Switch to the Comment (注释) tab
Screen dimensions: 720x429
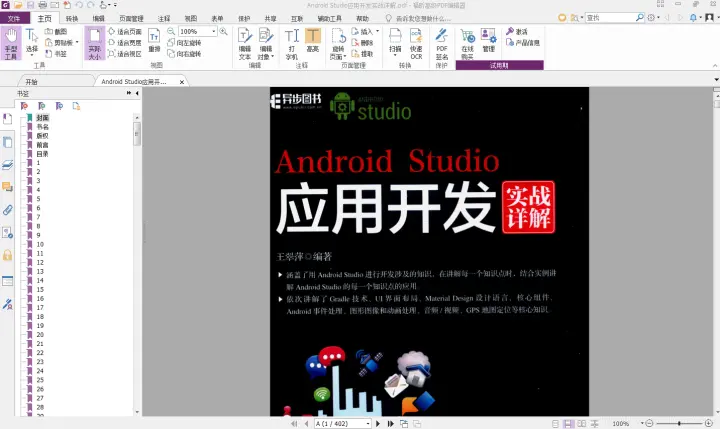coord(164,18)
